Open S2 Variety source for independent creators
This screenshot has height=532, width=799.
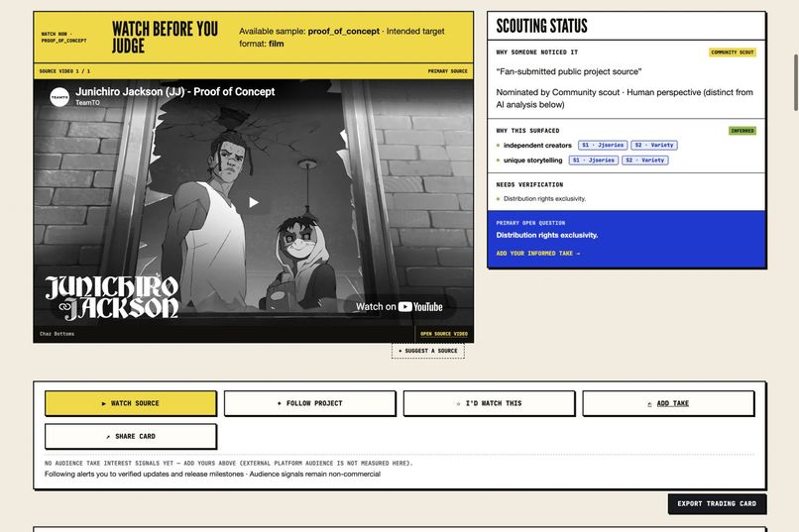coord(654,145)
